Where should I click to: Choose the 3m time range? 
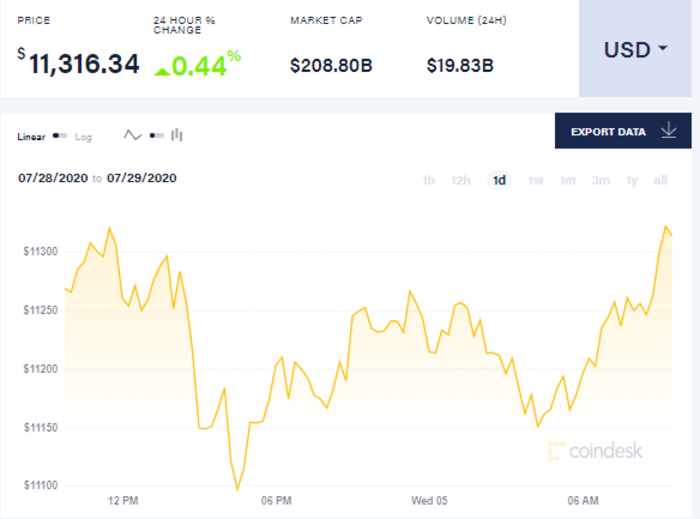point(600,180)
